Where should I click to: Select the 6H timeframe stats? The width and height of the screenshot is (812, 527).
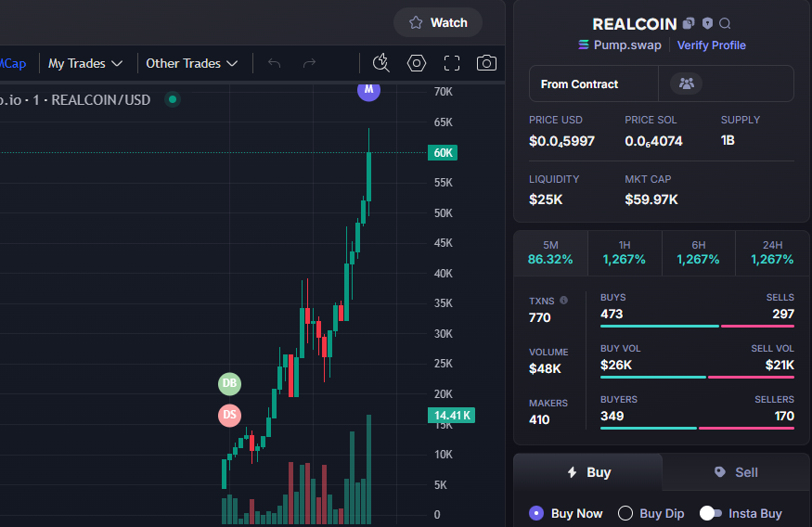(x=698, y=253)
